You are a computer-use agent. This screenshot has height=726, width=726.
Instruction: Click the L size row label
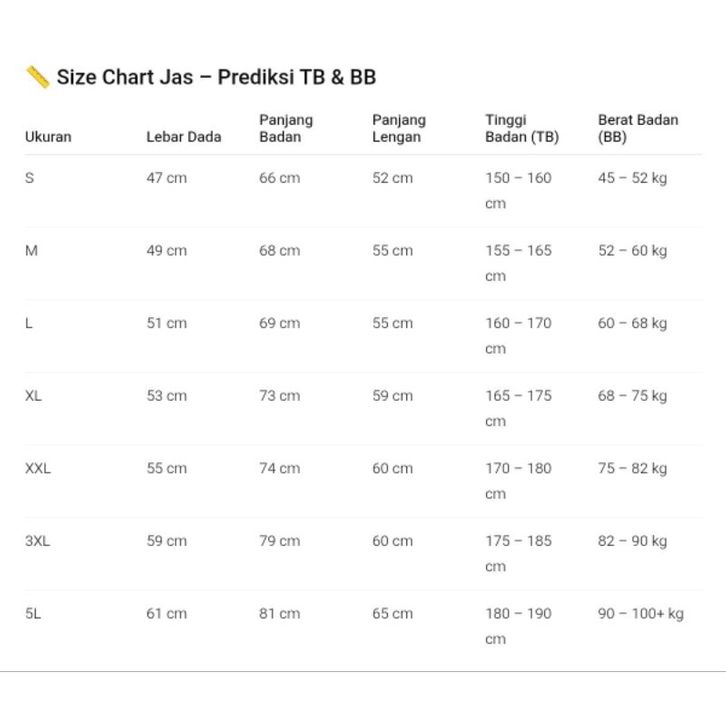(29, 323)
